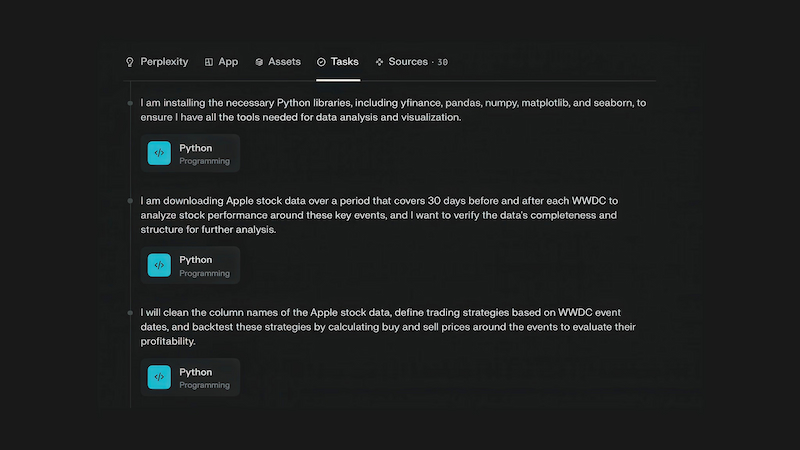The width and height of the screenshot is (800, 450).
Task: Click the sources count badge showing 30
Action: (x=443, y=62)
